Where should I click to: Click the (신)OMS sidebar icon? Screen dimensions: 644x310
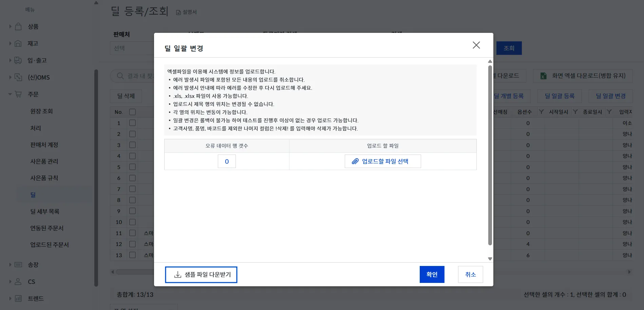18,77
